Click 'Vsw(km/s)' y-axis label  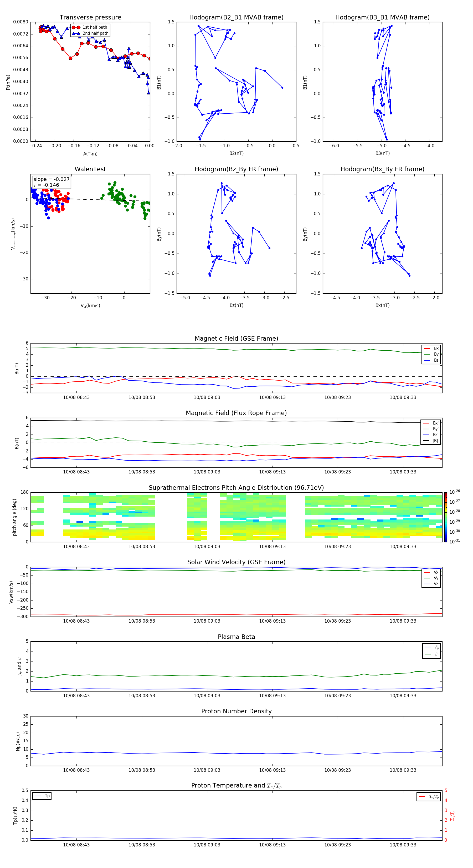11,592
